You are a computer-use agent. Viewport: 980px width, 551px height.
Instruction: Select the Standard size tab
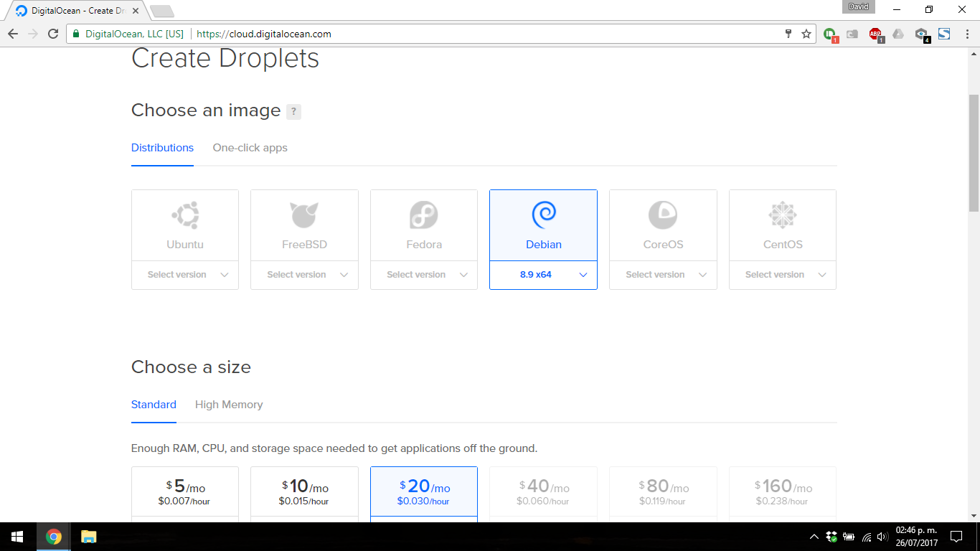tap(154, 405)
